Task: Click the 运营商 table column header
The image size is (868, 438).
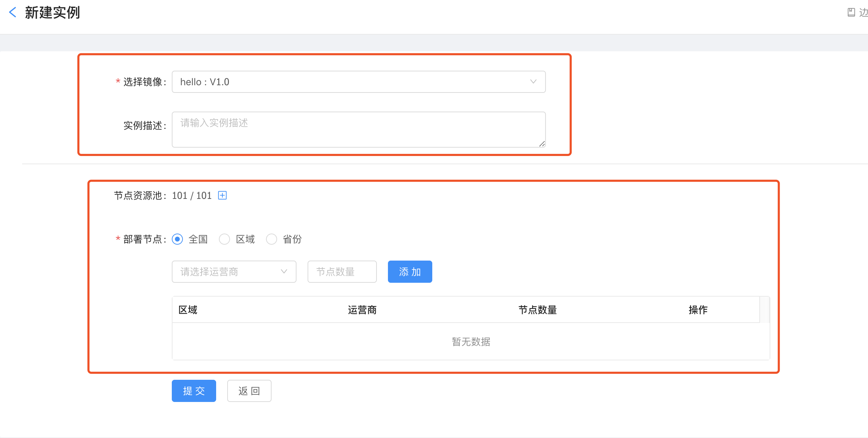Action: pyautogui.click(x=362, y=310)
